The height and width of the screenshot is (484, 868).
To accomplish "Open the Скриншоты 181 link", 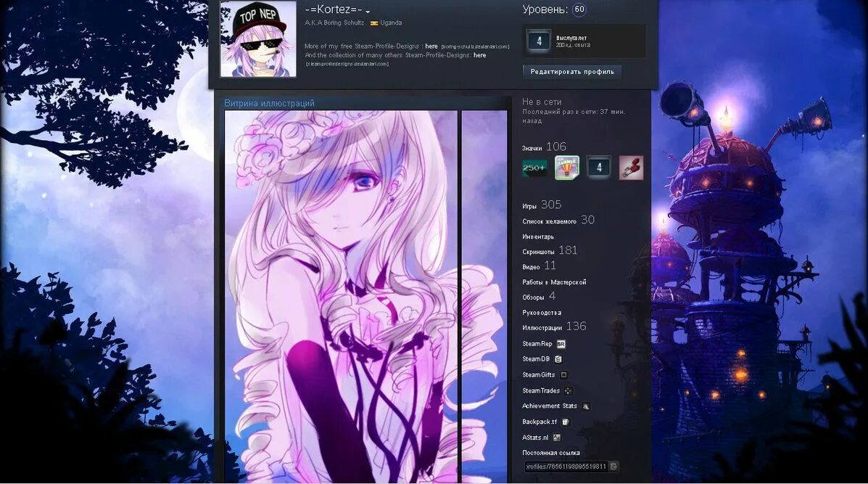I will (x=550, y=250).
